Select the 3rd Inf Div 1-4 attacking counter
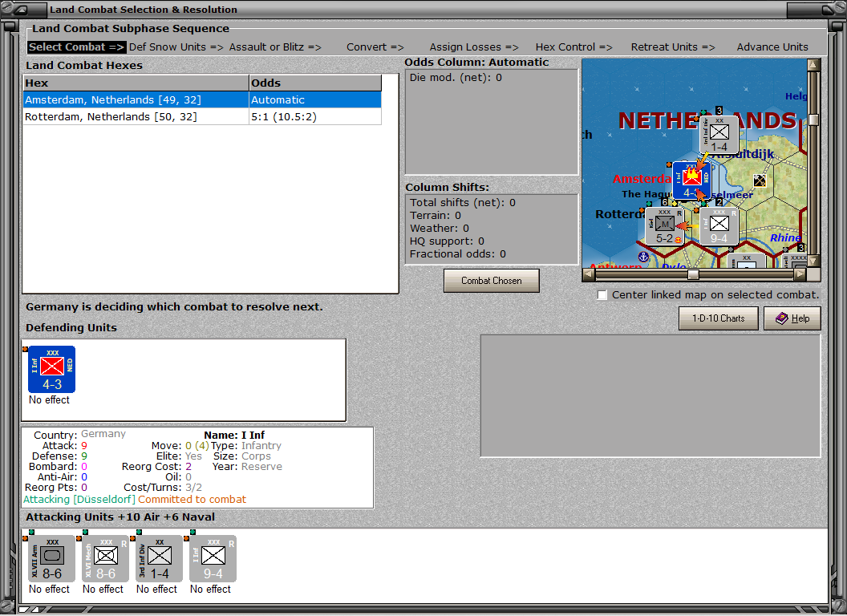The image size is (847, 616). 159,559
